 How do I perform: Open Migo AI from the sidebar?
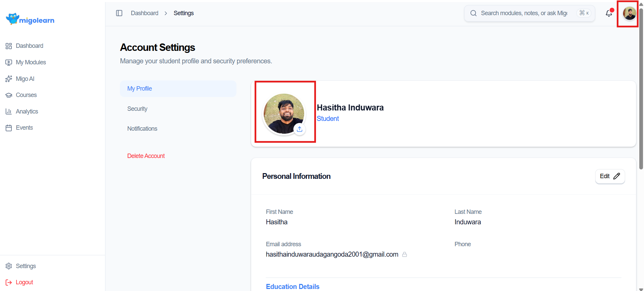click(25, 79)
